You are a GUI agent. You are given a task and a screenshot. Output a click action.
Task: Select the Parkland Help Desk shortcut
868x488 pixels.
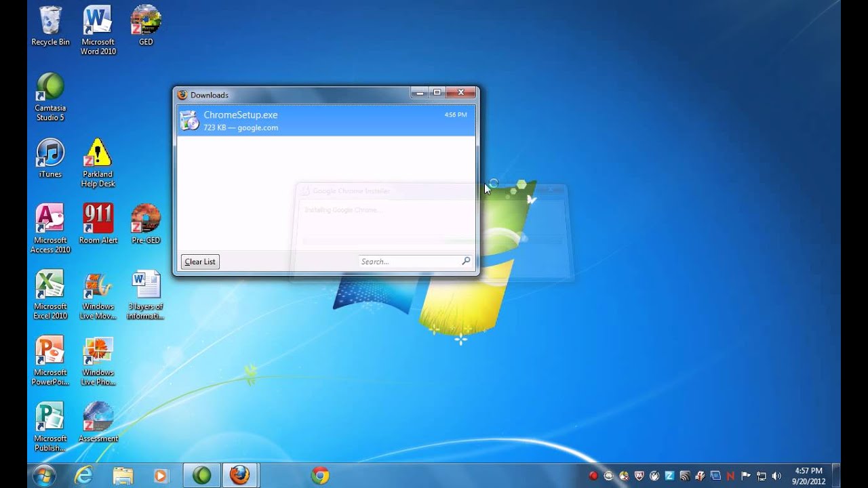98,163
